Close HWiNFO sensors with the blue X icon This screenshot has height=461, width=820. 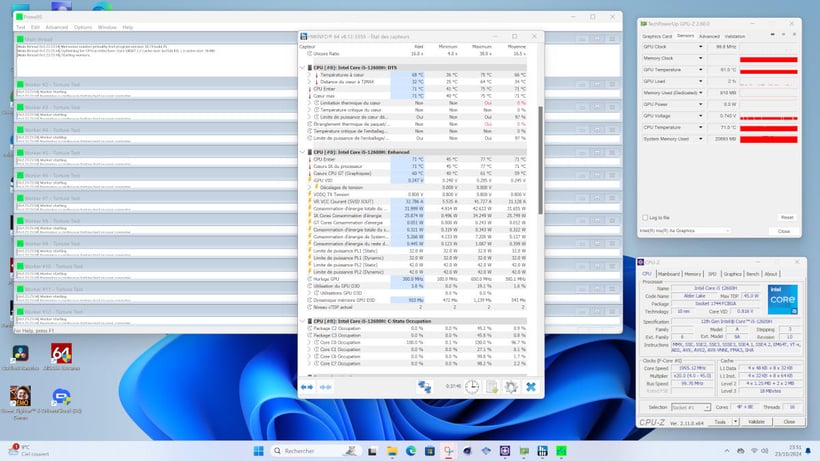coord(531,387)
